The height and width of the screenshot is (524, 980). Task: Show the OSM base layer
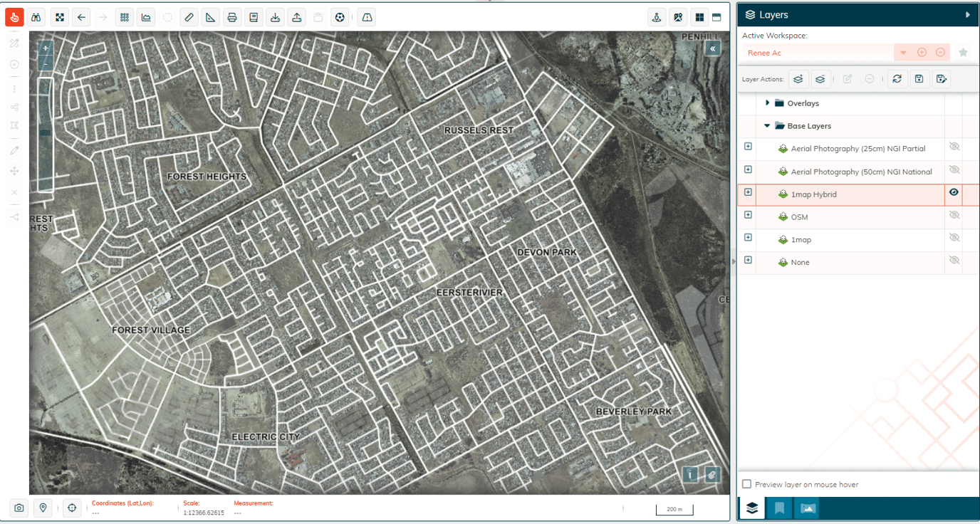tap(954, 216)
